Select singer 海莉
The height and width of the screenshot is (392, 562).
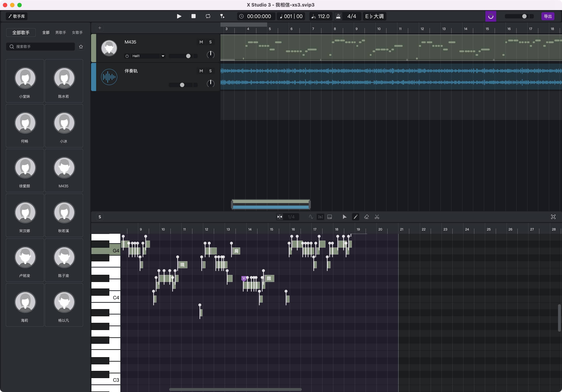[25, 305]
